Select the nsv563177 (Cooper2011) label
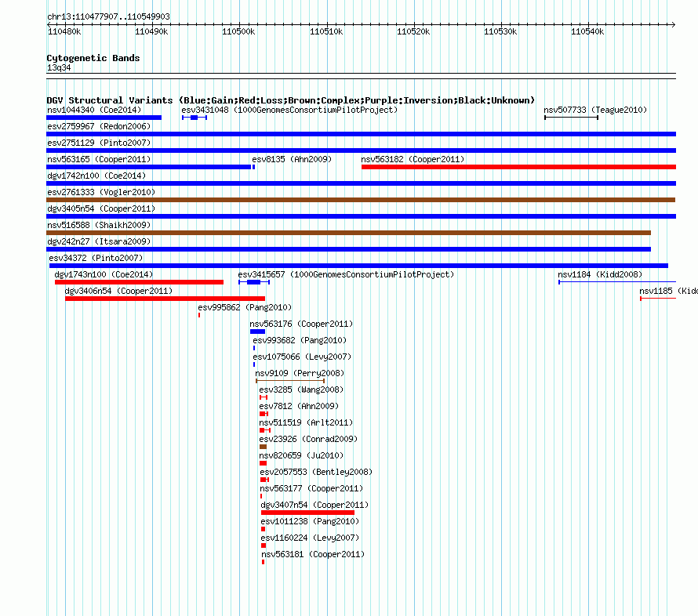 click(311, 488)
